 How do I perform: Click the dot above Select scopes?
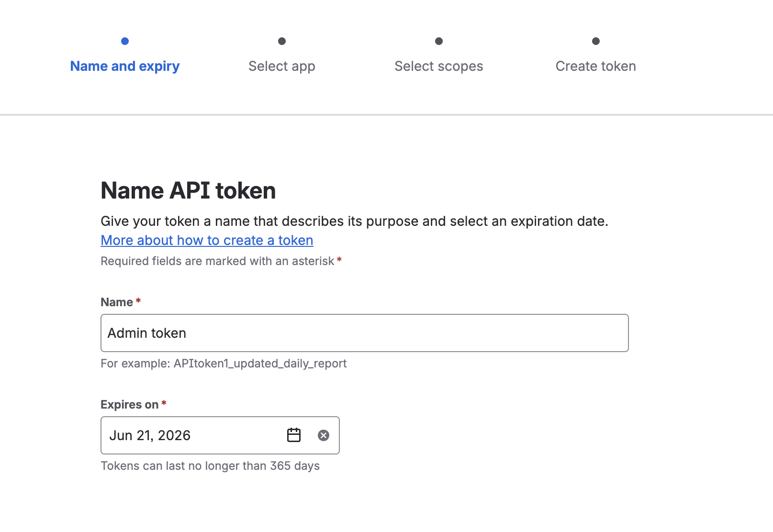439,41
